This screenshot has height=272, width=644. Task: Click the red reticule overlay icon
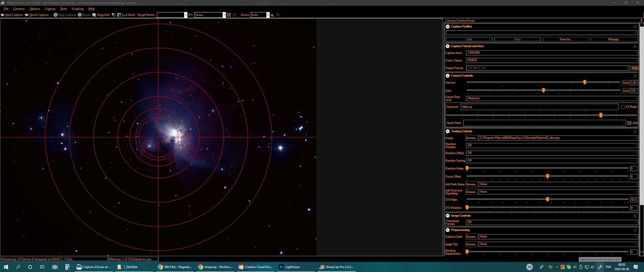(x=278, y=15)
